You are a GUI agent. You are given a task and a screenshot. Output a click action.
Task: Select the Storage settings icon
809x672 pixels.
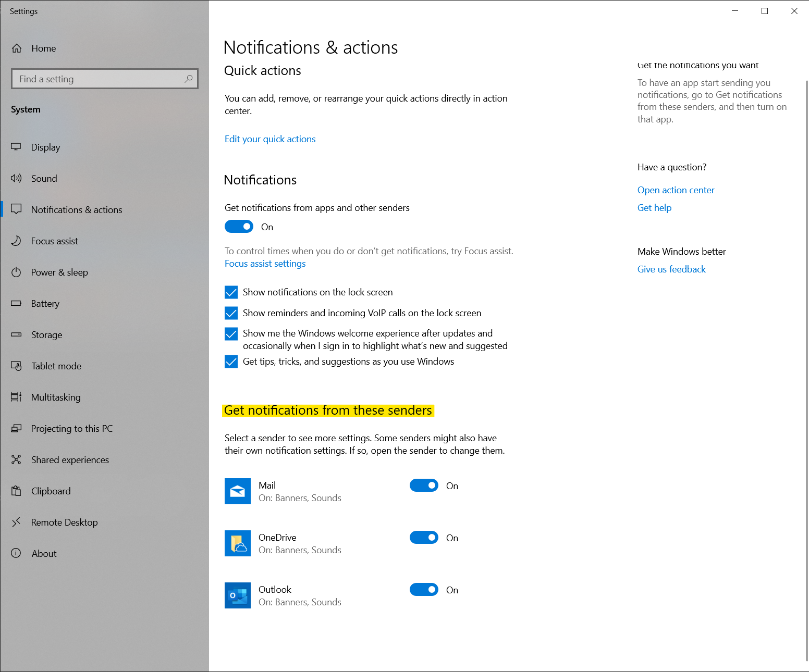coord(16,334)
